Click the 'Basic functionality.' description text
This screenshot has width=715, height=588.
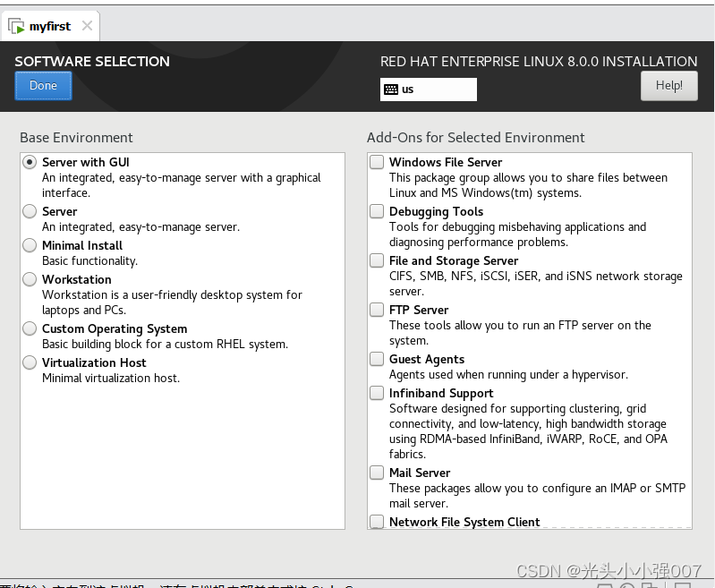point(89,261)
